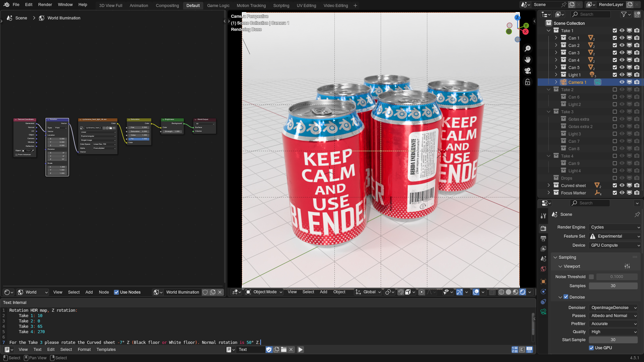
Task: Select material preview viewport shading
Action: click(x=516, y=292)
